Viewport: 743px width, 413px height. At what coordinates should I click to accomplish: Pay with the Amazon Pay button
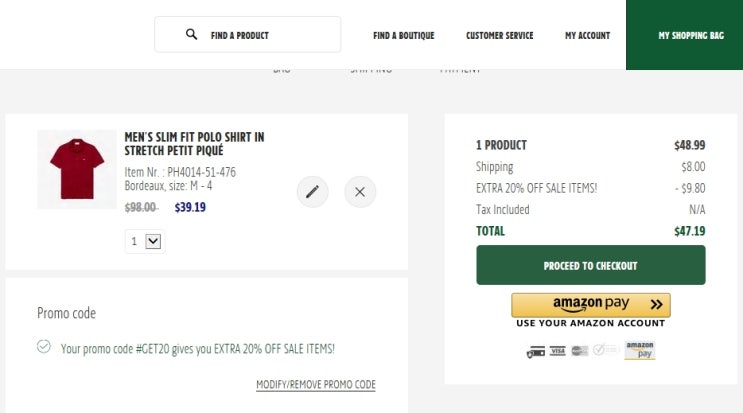click(590, 305)
